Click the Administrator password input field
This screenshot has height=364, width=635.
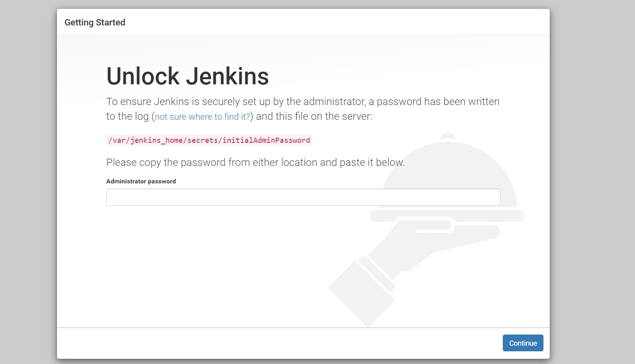[303, 197]
